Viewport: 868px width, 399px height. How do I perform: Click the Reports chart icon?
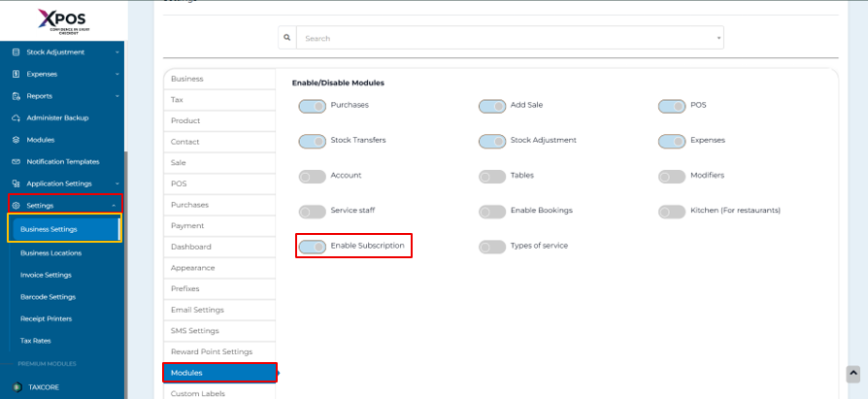(x=17, y=96)
